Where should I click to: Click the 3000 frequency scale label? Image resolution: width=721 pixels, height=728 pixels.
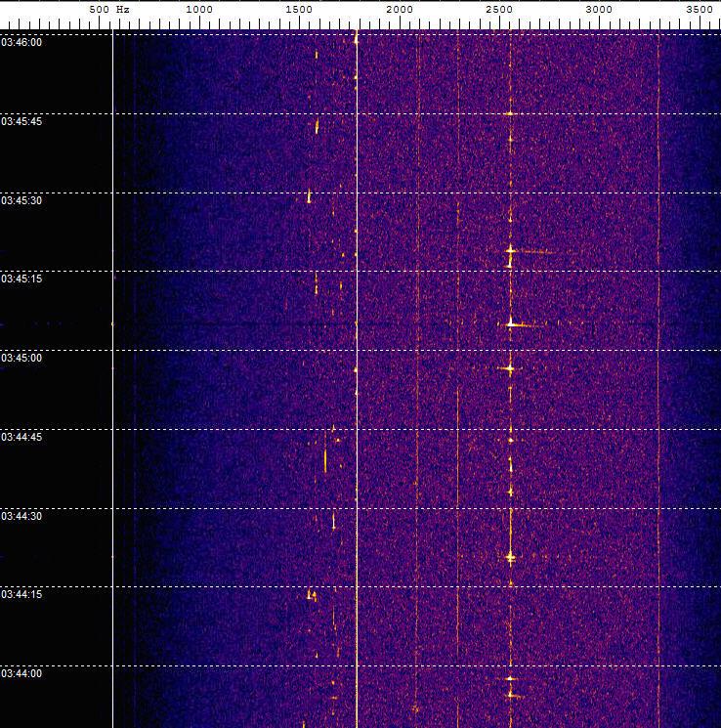click(599, 10)
